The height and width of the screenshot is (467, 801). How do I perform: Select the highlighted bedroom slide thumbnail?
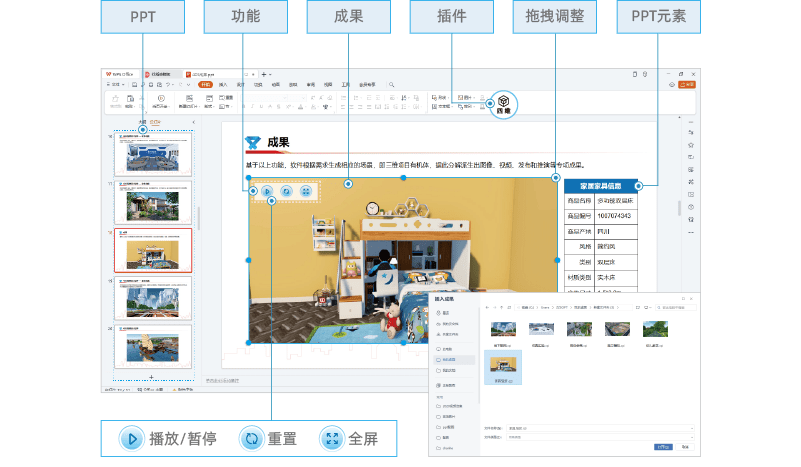[152, 251]
